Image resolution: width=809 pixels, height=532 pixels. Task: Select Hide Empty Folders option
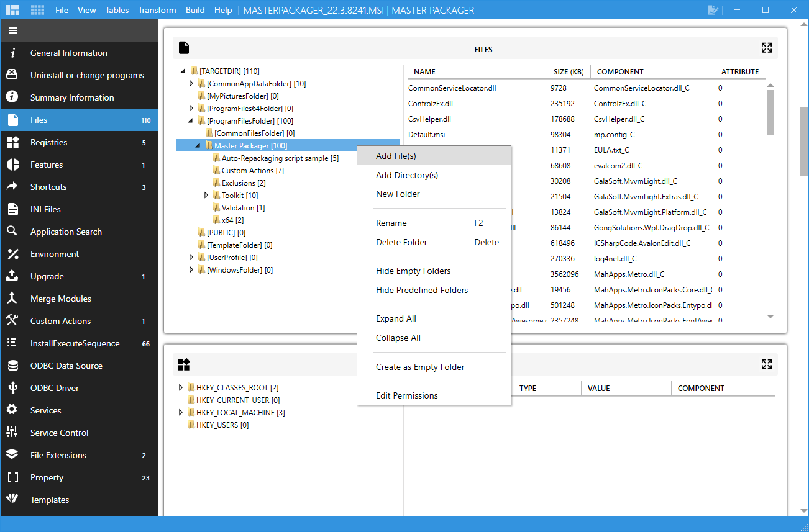pos(434,271)
